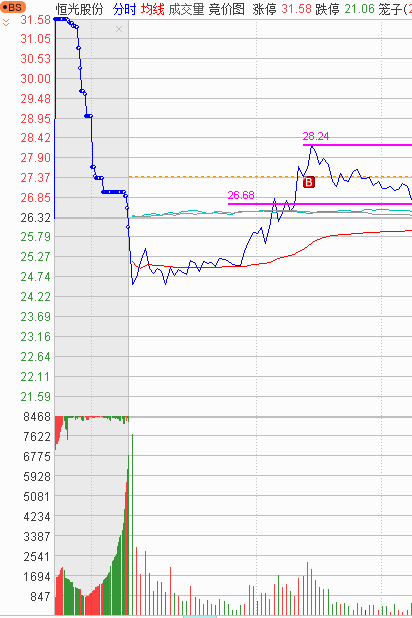Image resolution: width=412 pixels, height=618 pixels.
Task: Click the cyan scrollbar thumb at bottom
Action: click(x=200, y=616)
